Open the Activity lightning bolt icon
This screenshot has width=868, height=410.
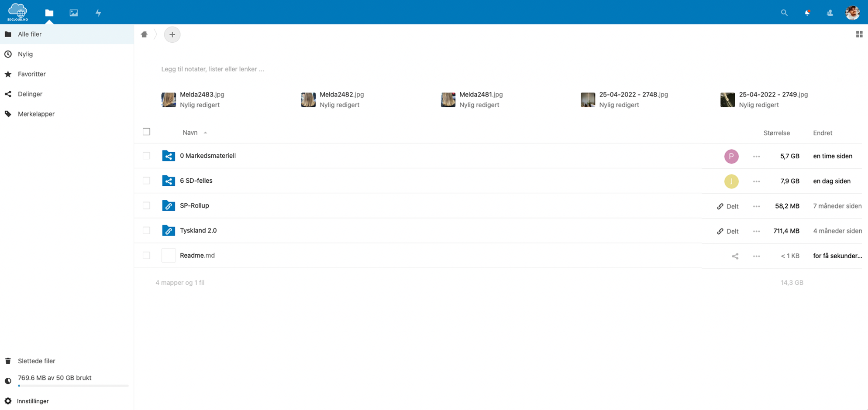98,13
